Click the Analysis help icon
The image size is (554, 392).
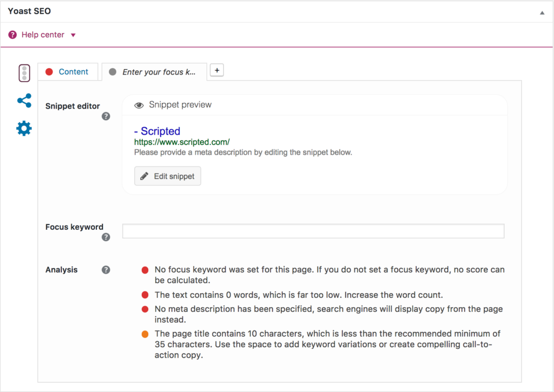(x=105, y=270)
